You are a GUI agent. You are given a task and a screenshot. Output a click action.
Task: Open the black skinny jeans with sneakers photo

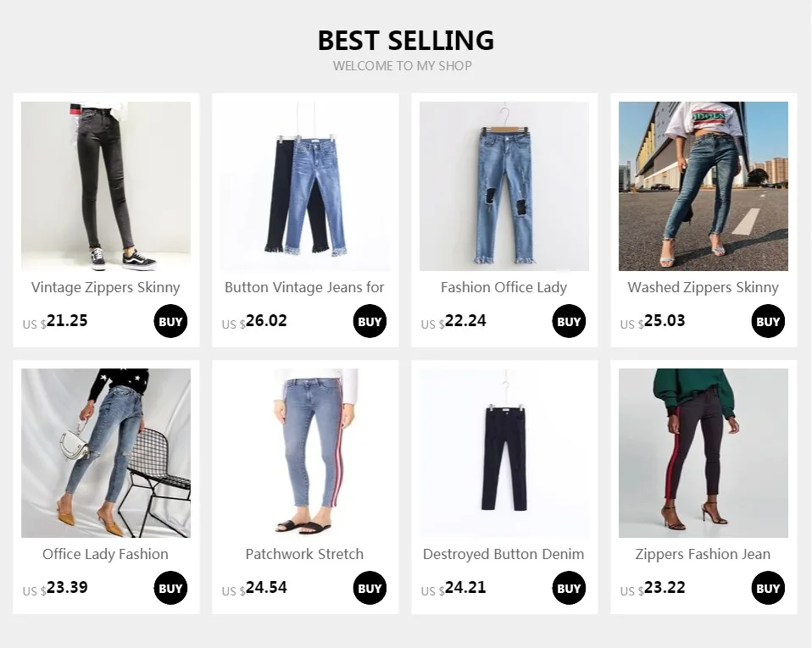[x=106, y=186]
